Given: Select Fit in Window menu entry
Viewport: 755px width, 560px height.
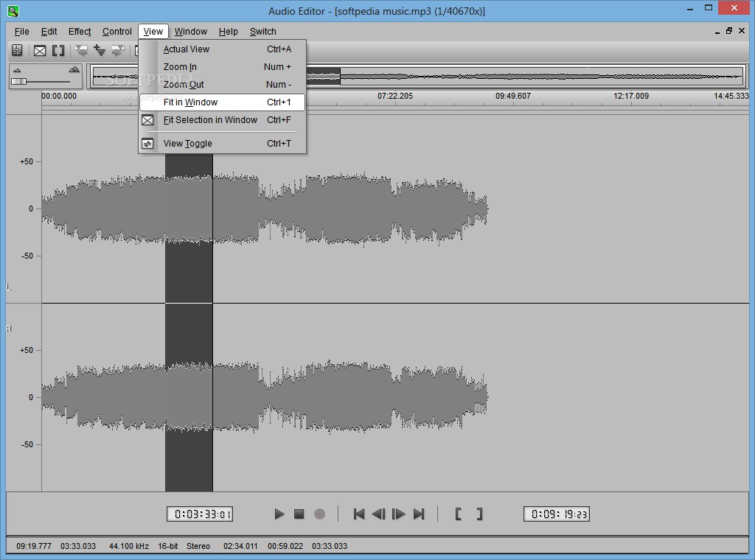Looking at the screenshot, I should point(222,102).
